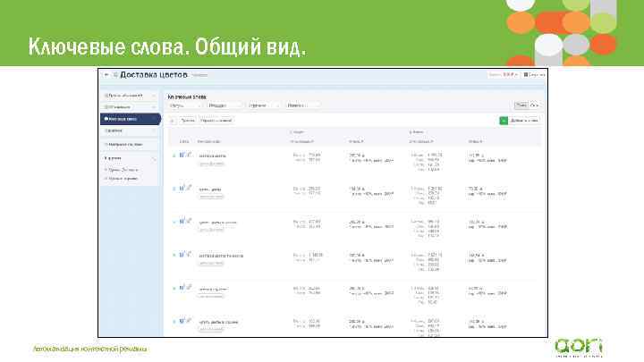
Task: Open the balance indicator in top right
Action: (503, 75)
